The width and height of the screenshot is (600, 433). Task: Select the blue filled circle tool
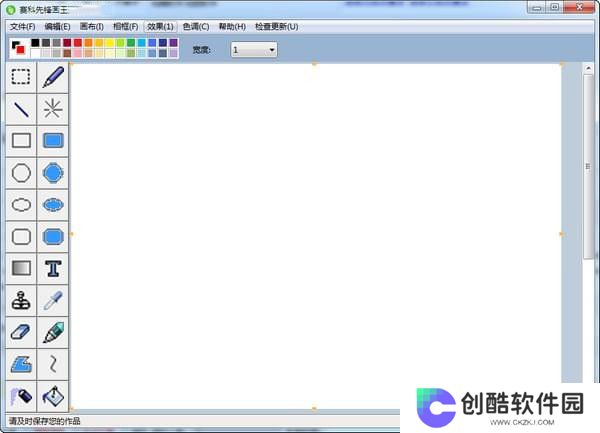pyautogui.click(x=53, y=173)
